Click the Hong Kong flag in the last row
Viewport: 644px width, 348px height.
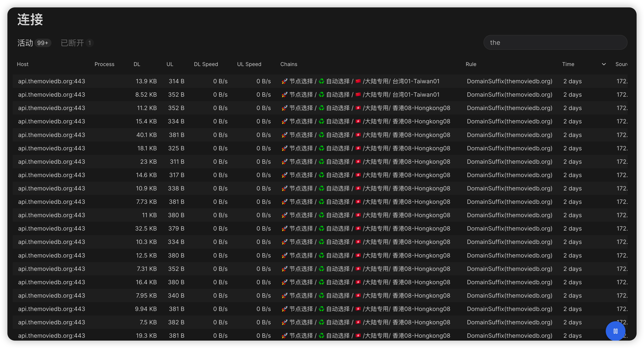[x=358, y=335]
